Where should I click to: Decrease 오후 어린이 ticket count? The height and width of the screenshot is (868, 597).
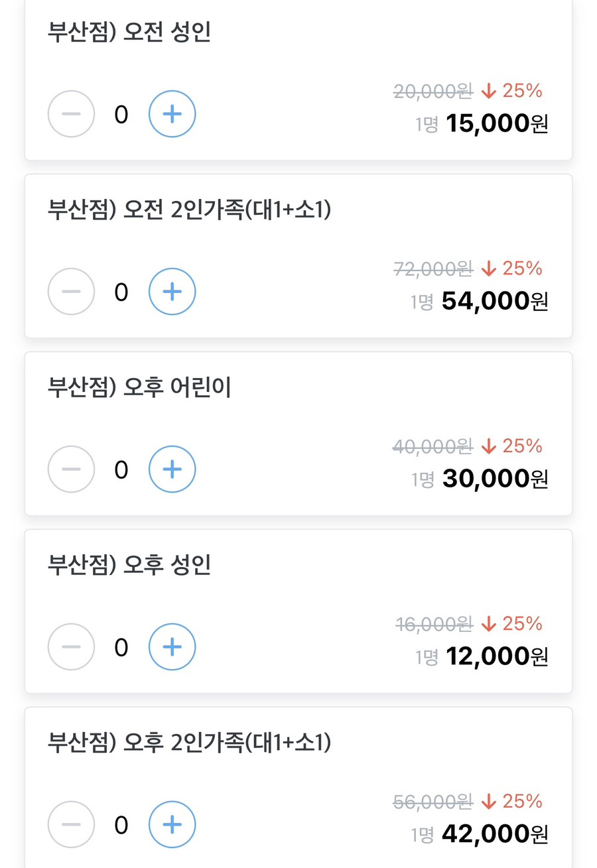tap(71, 469)
